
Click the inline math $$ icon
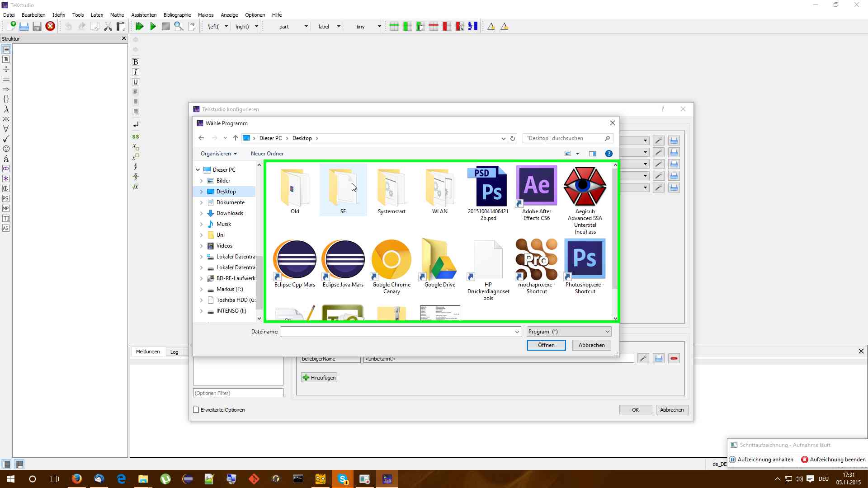pyautogui.click(x=135, y=136)
